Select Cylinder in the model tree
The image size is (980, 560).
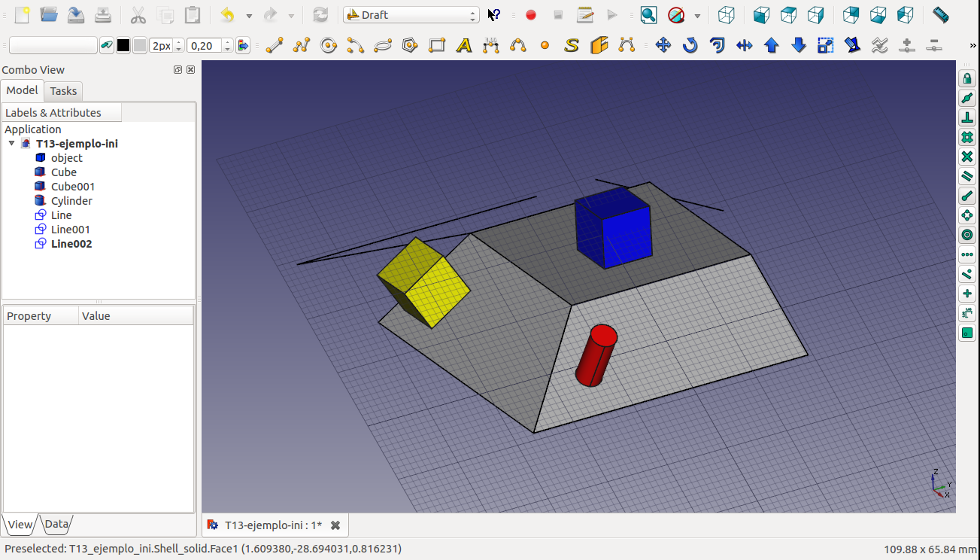click(x=71, y=201)
